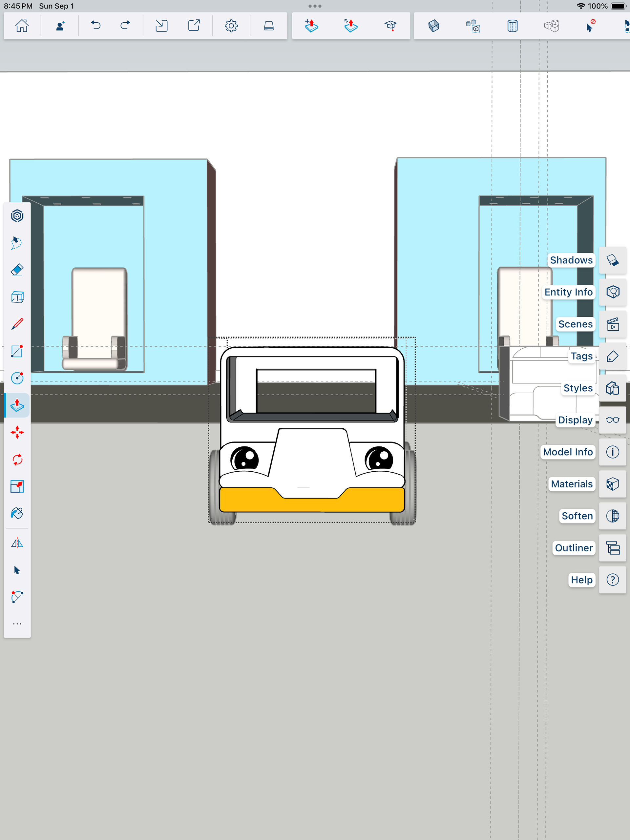Screen dimensions: 630x840
Task: Open the Display panel glasses icon
Action: 613,420
